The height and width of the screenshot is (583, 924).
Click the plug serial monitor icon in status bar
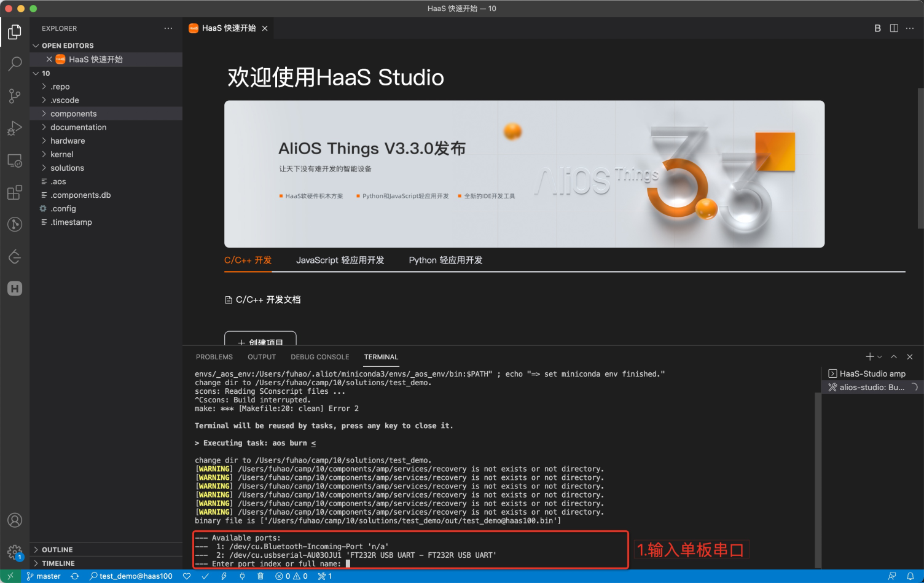(242, 576)
